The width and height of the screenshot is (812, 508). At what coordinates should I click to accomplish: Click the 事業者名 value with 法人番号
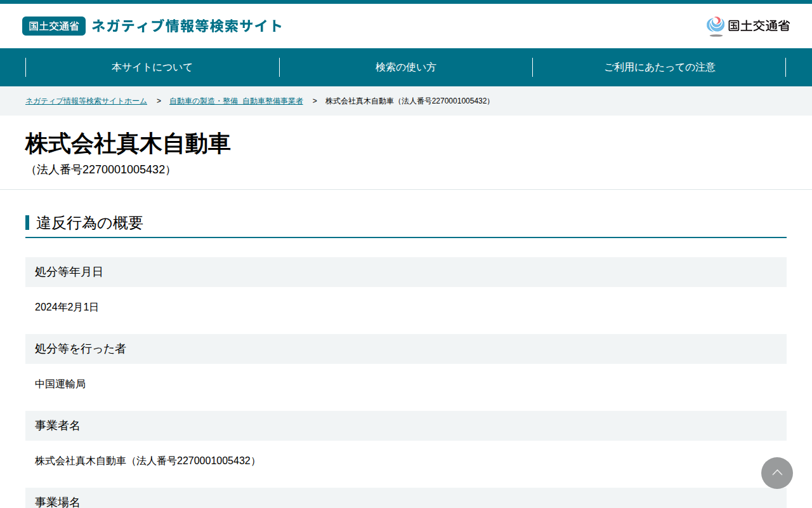[147, 461]
